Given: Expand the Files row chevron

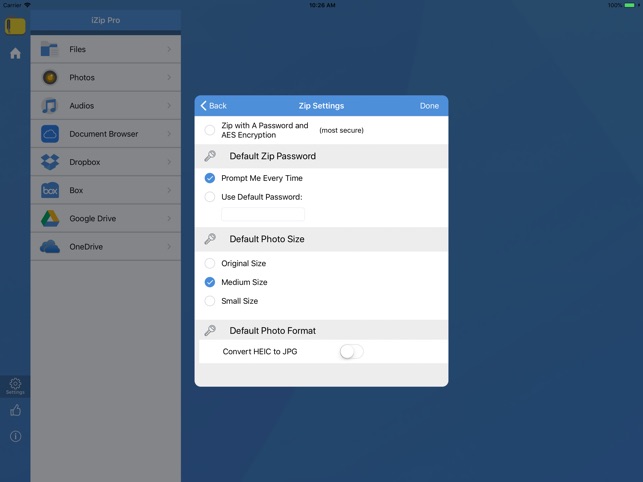Looking at the screenshot, I should 169,49.
